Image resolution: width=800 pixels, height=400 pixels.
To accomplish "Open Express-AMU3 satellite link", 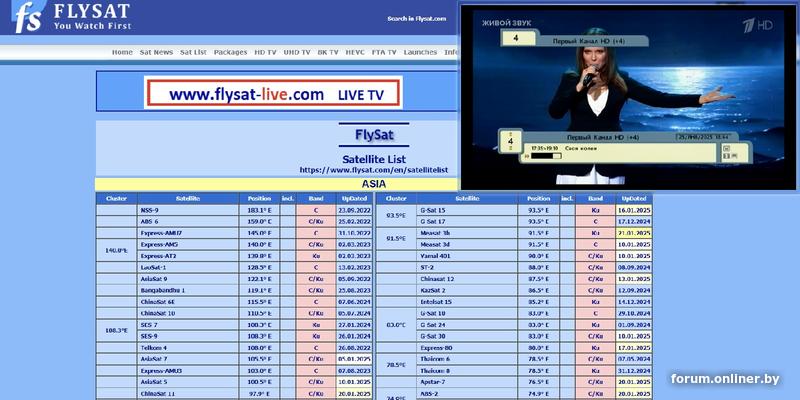I will (x=161, y=371).
